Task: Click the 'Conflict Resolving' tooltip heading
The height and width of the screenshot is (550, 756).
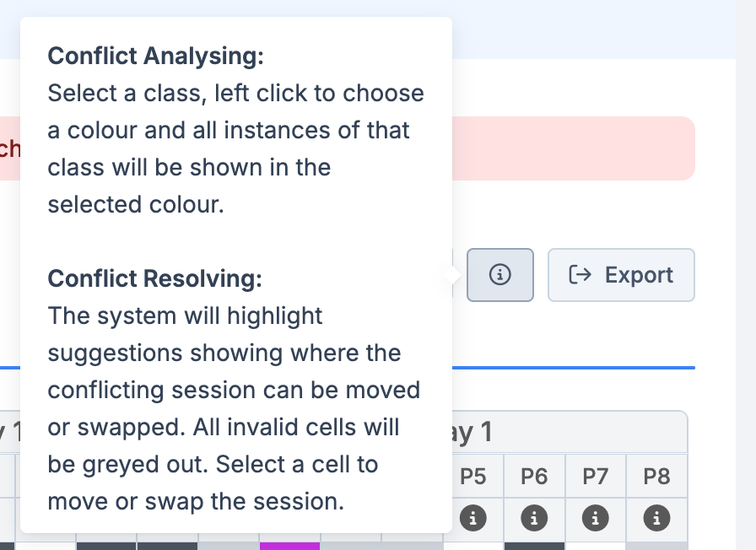Action: pos(154,278)
